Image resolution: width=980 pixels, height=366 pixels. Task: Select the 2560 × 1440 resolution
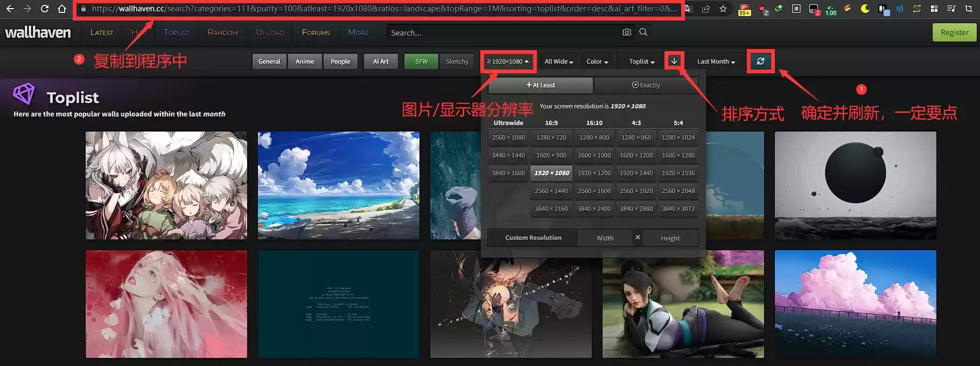[x=551, y=191]
